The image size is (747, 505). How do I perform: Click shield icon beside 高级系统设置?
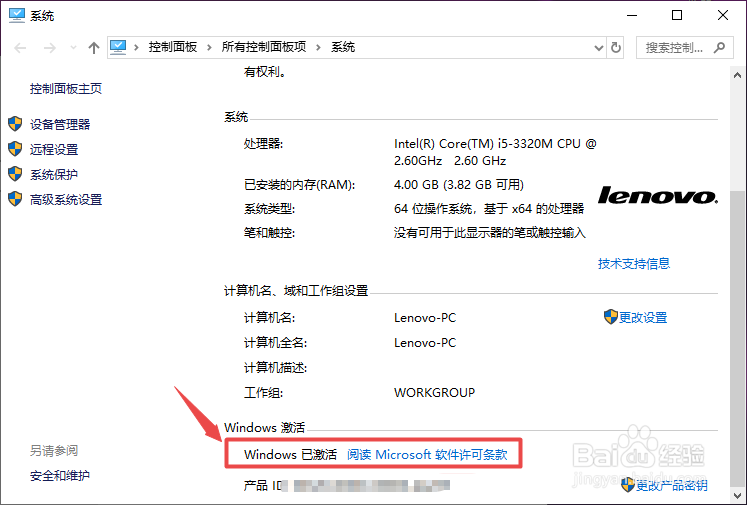pos(15,199)
